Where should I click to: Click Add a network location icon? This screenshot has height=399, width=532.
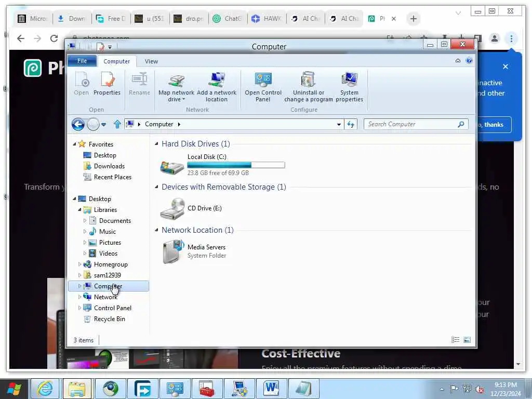(217, 87)
